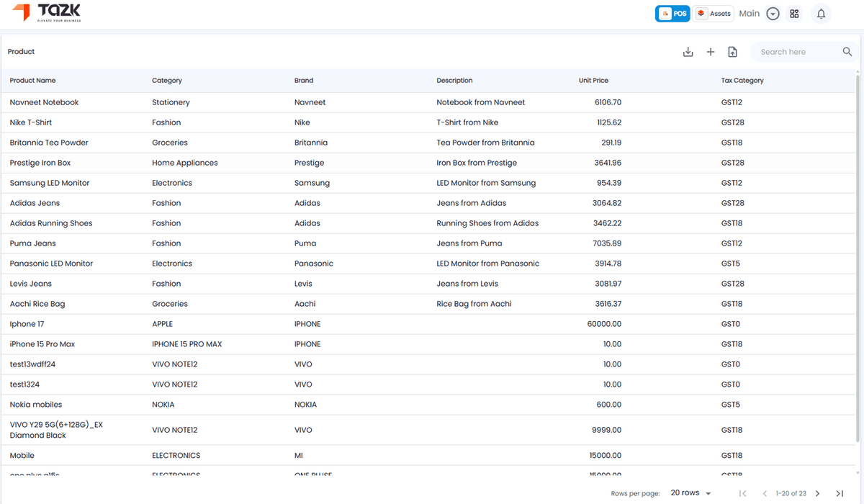The height and width of the screenshot is (504, 864).
Task: Click iPhone 15 Pro Max product name
Action: pyautogui.click(x=42, y=344)
